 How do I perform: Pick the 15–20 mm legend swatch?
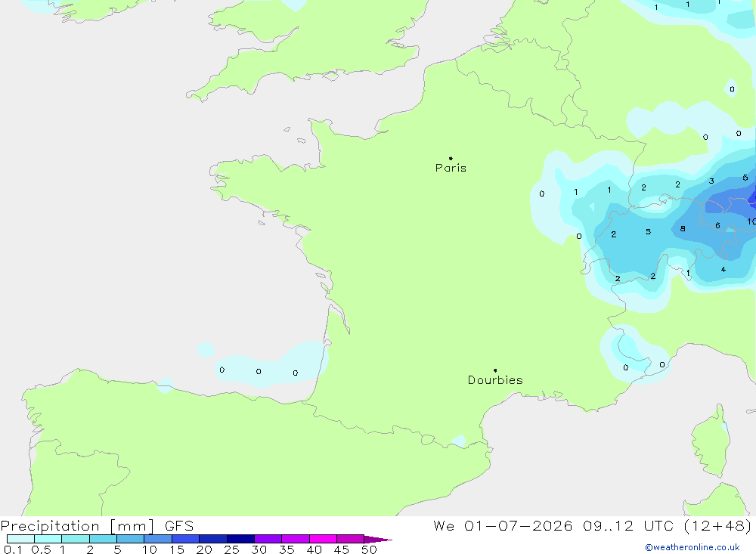[x=186, y=539]
